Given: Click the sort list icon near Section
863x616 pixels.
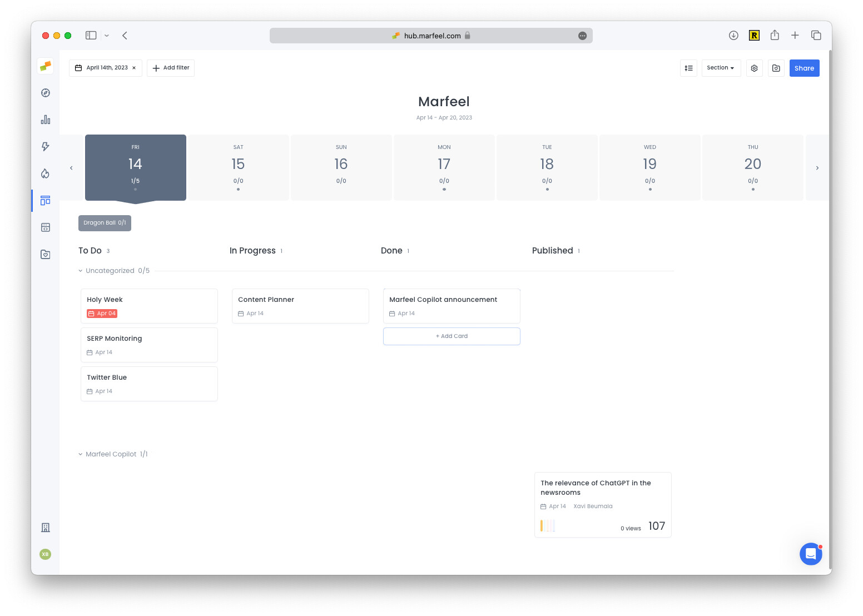Looking at the screenshot, I should 688,68.
